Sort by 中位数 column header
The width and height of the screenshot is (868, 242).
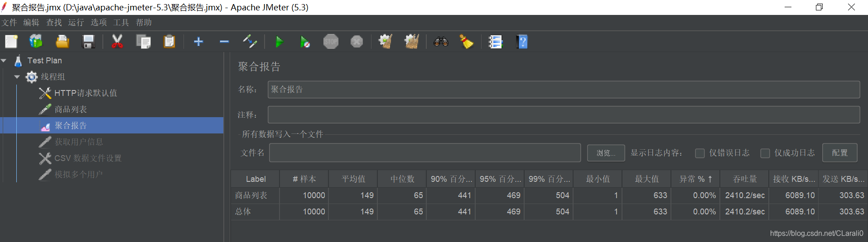pos(402,179)
